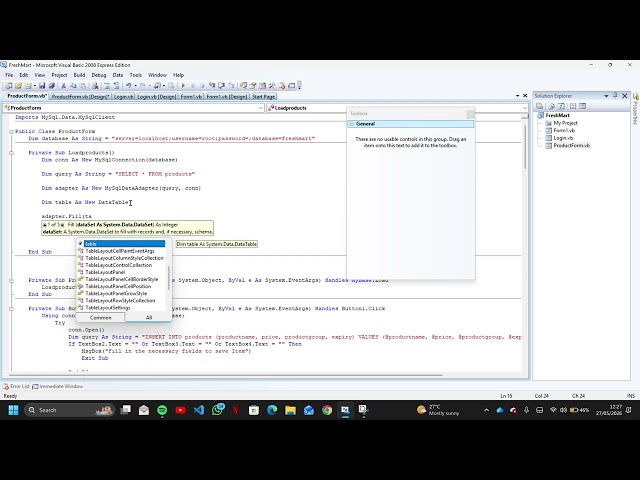Select the All tab in IntelliSense list

pos(149,318)
